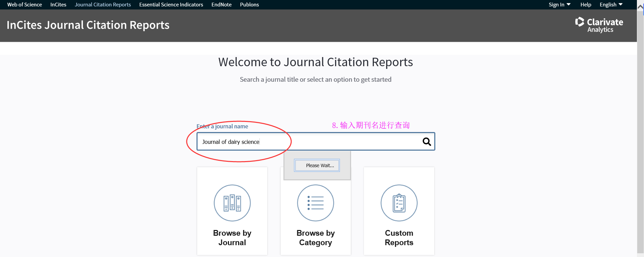This screenshot has height=257, width=644.
Task: Click the Custom Reports label
Action: 399,238
